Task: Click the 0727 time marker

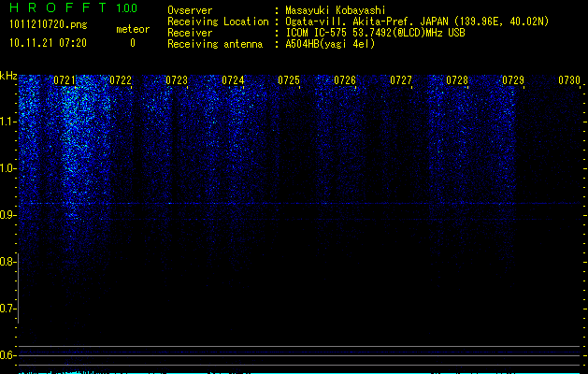Action: pos(401,80)
